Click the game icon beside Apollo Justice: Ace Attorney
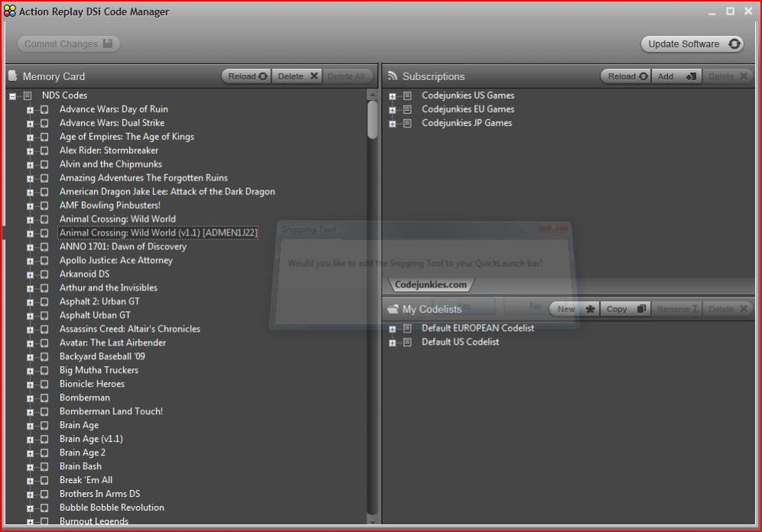Viewport: 762px width, 532px height. (x=44, y=261)
